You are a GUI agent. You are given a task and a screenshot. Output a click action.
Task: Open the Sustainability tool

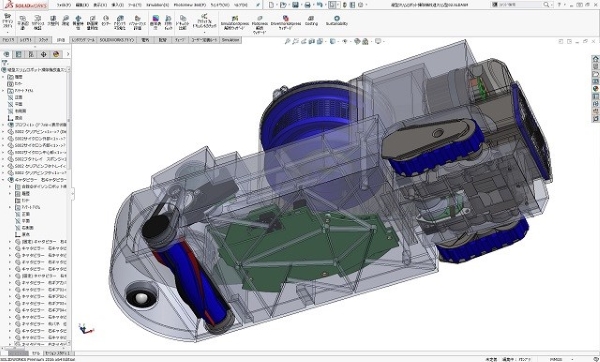(337, 21)
